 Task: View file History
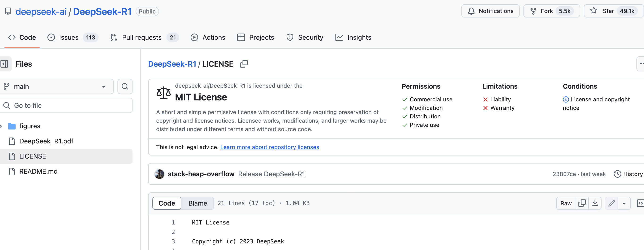point(628,174)
